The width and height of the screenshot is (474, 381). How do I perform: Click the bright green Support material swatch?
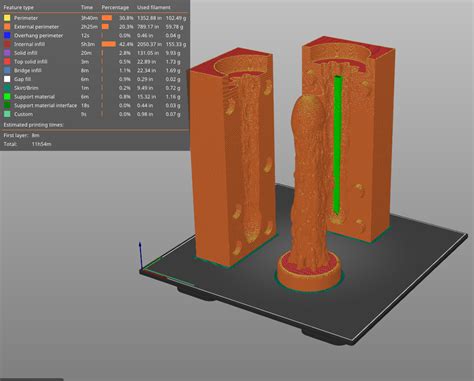tap(7, 97)
